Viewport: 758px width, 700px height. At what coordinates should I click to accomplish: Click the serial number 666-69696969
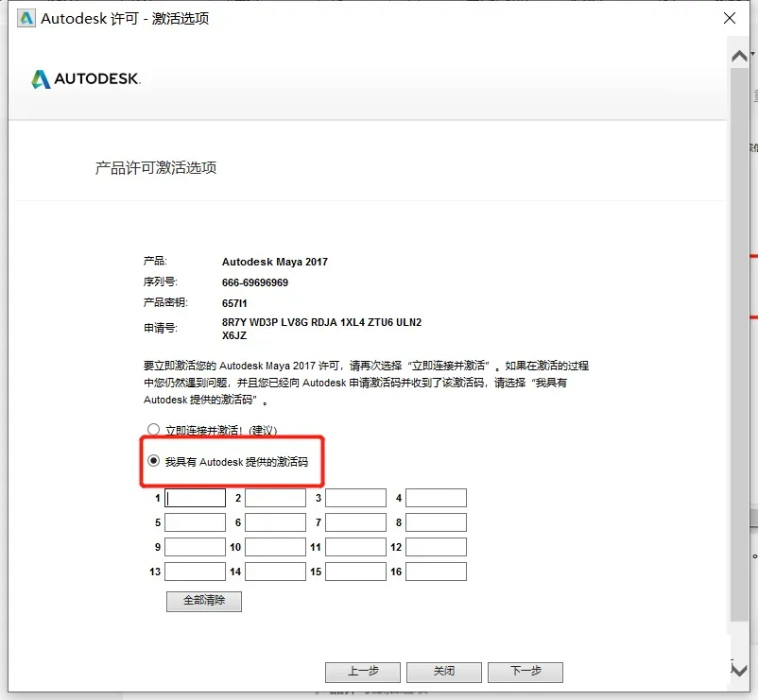[255, 282]
